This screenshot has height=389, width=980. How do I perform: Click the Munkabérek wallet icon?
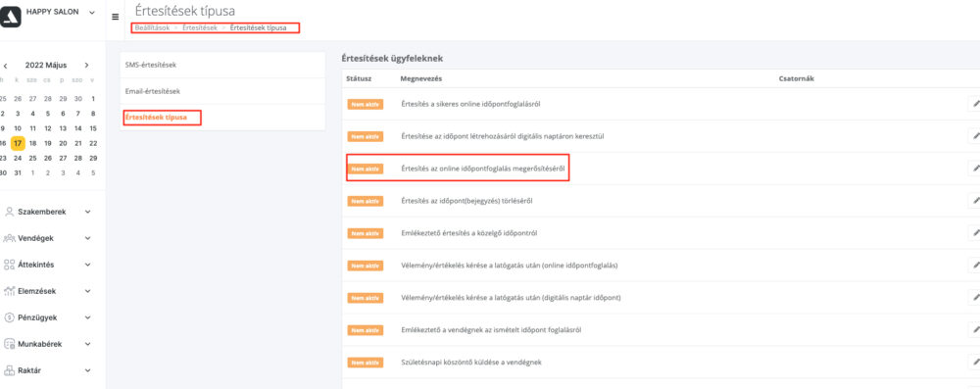point(9,344)
